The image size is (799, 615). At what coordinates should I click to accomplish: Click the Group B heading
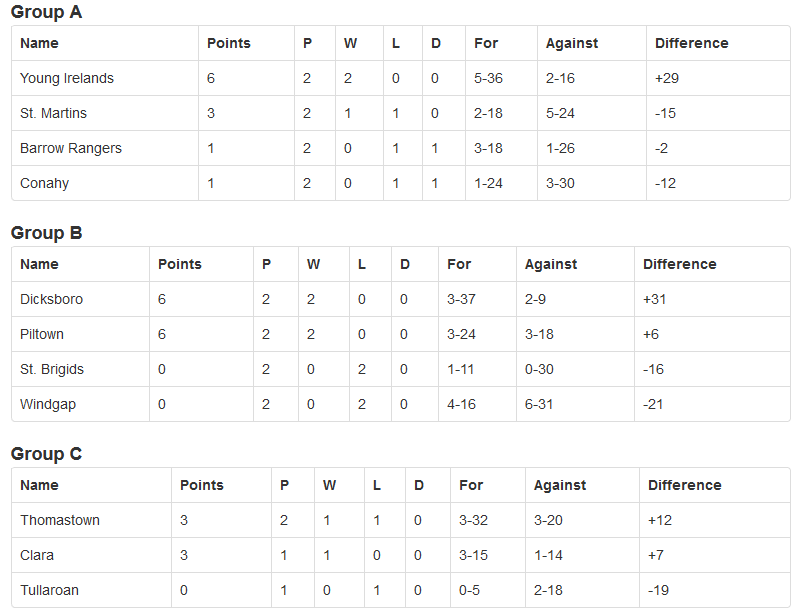tap(46, 233)
